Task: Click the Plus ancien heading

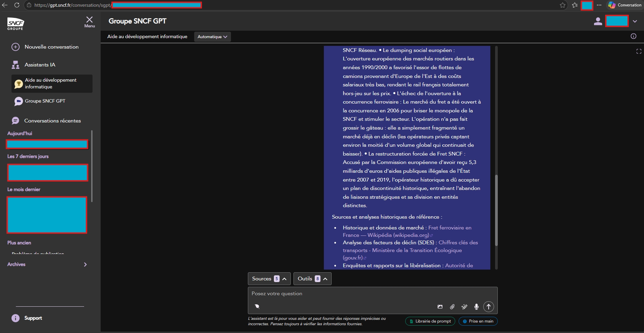Action: (19, 243)
